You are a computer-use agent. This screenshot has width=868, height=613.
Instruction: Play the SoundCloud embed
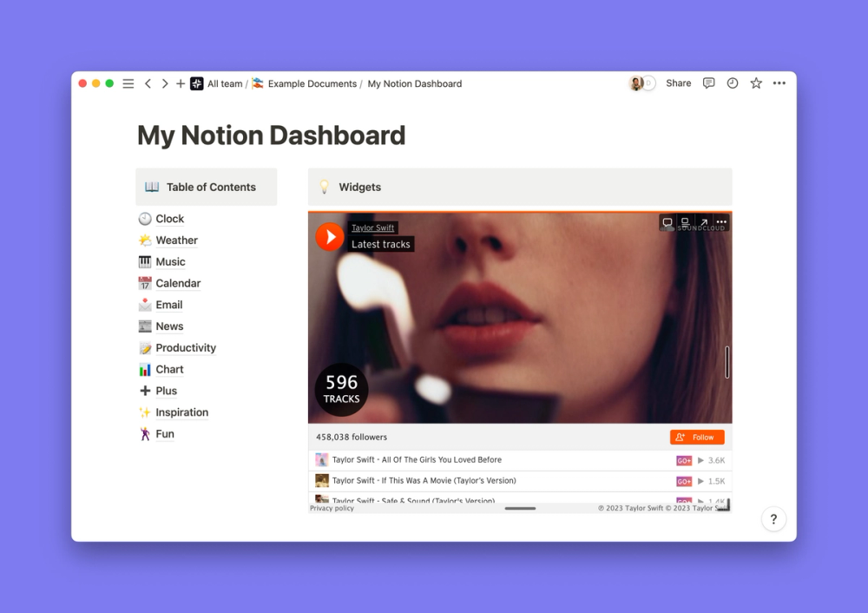click(x=329, y=236)
